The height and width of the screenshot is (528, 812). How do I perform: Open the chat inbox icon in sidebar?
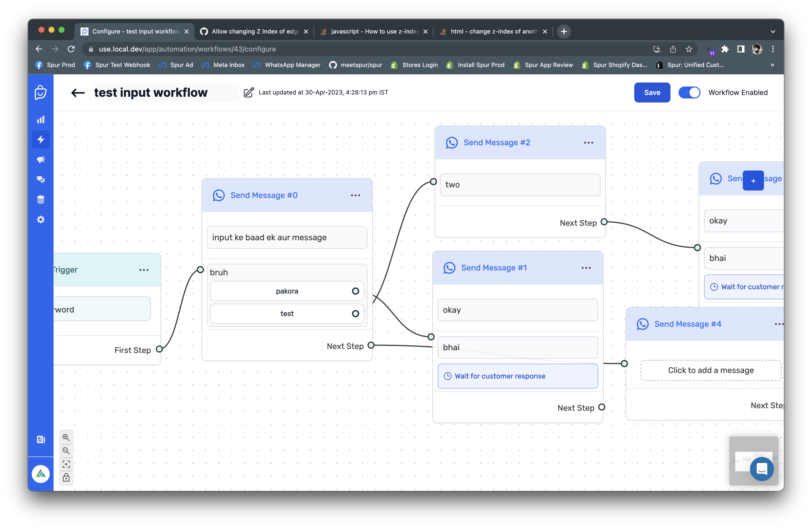[40, 179]
